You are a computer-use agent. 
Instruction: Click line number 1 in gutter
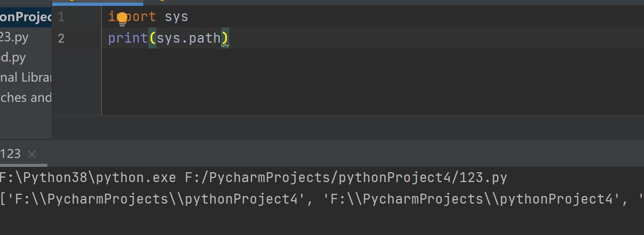click(x=61, y=17)
